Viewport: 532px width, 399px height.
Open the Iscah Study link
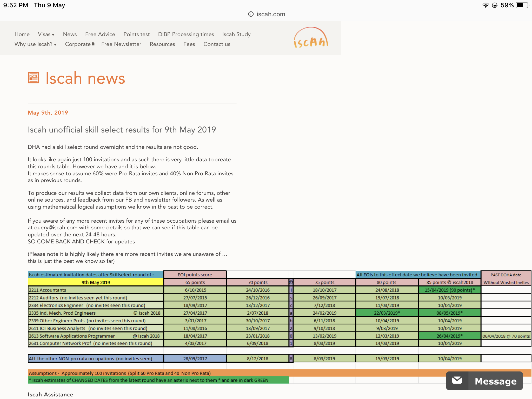236,34
